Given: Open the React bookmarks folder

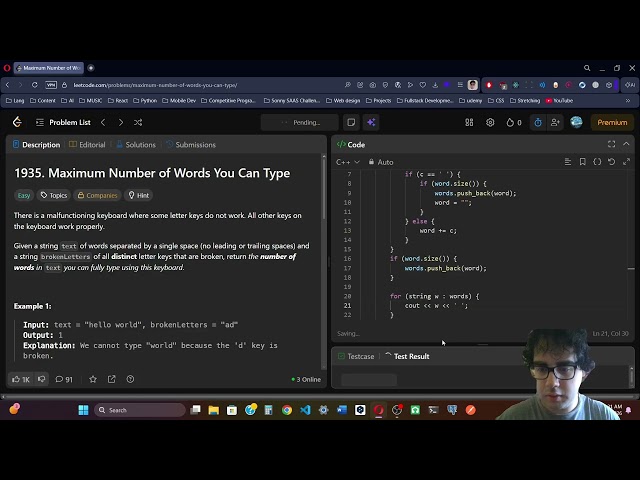Looking at the screenshot, I should coord(118,100).
